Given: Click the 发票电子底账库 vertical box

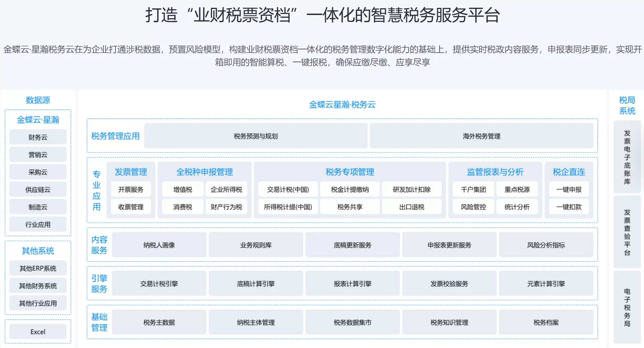Looking at the screenshot, I should [x=627, y=157].
